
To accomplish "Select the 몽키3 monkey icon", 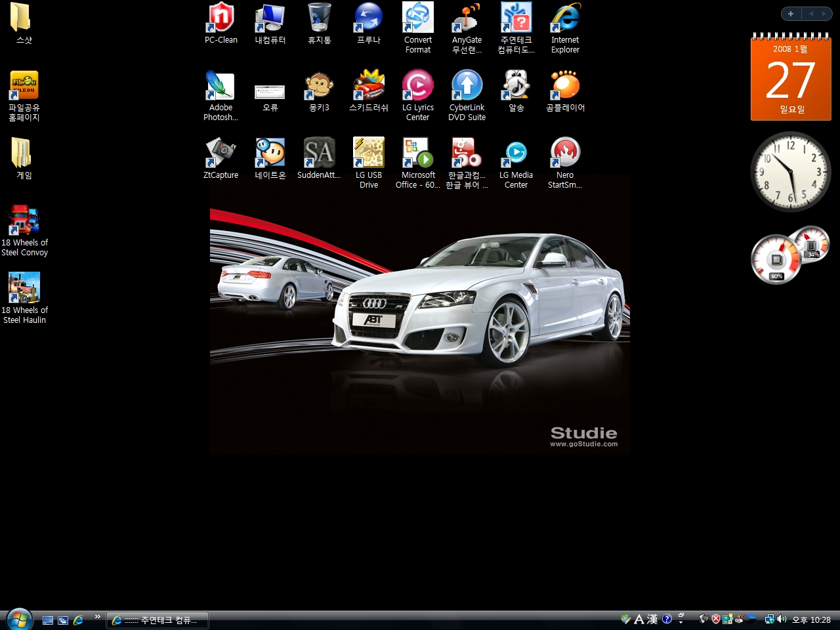I will pyautogui.click(x=320, y=92).
